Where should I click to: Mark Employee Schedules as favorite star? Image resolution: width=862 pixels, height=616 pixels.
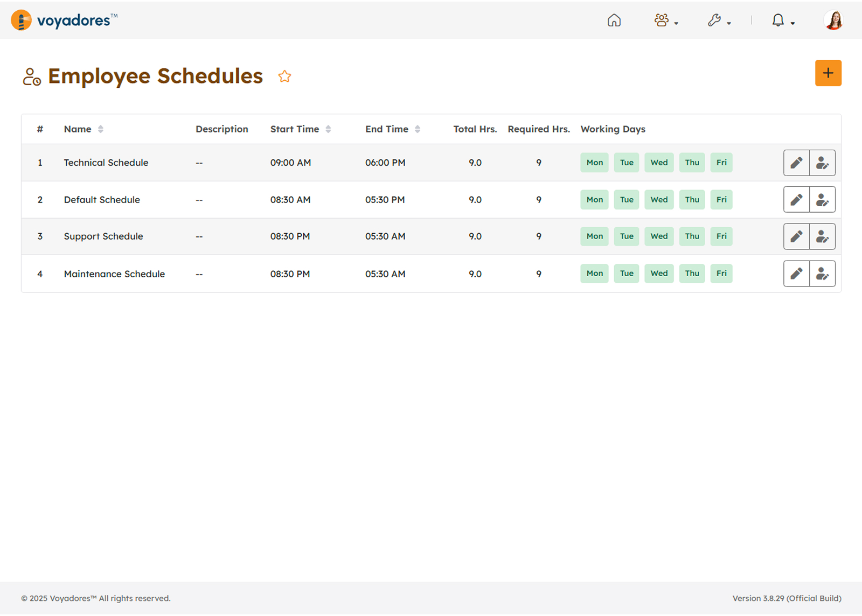click(284, 76)
